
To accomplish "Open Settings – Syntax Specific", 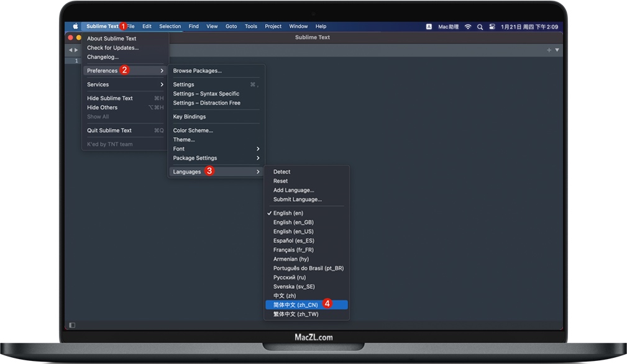I will point(216,94).
